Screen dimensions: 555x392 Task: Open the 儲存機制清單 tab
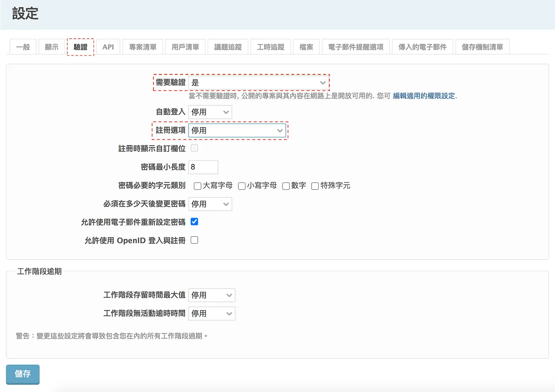pyautogui.click(x=482, y=47)
